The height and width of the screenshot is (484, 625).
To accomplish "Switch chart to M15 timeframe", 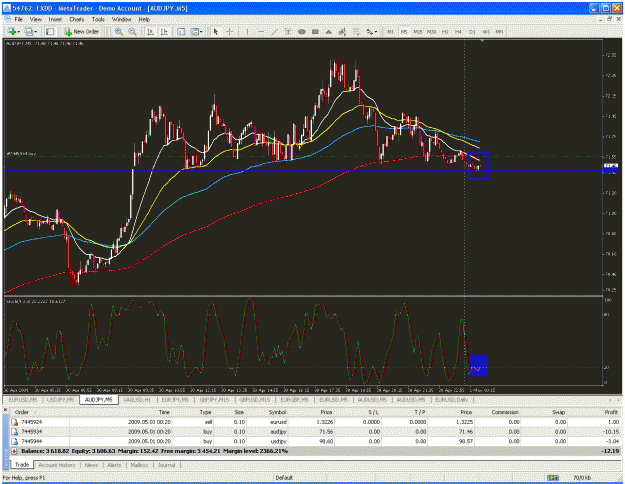I will tap(417, 31).
